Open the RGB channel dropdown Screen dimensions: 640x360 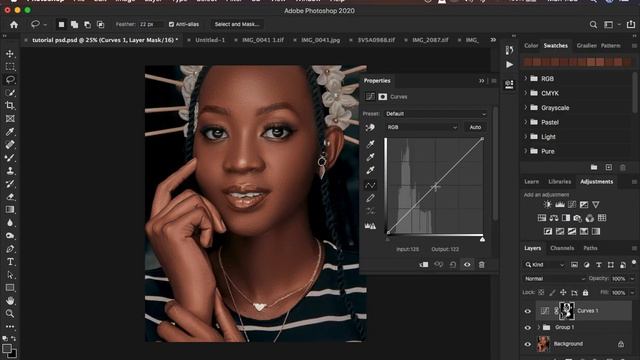coord(422,127)
